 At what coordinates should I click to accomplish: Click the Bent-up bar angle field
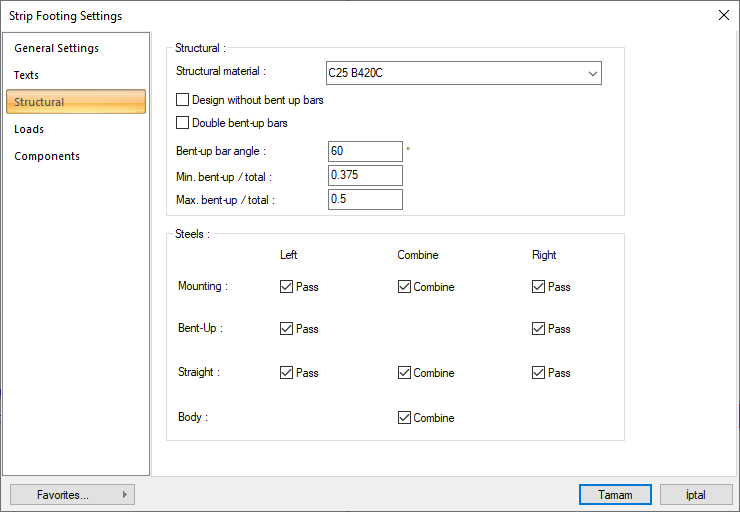(365, 151)
